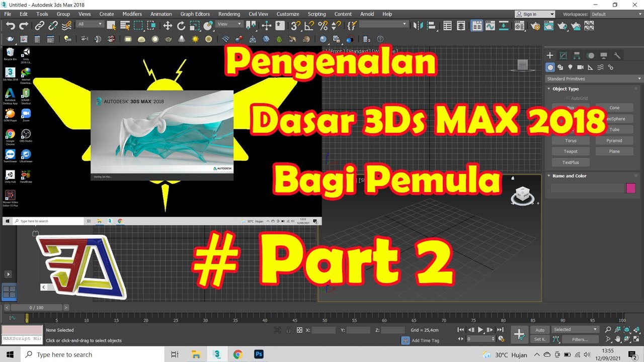This screenshot has height=362, width=644.
Task: Click the Redo arrow icon
Action: coord(24,25)
